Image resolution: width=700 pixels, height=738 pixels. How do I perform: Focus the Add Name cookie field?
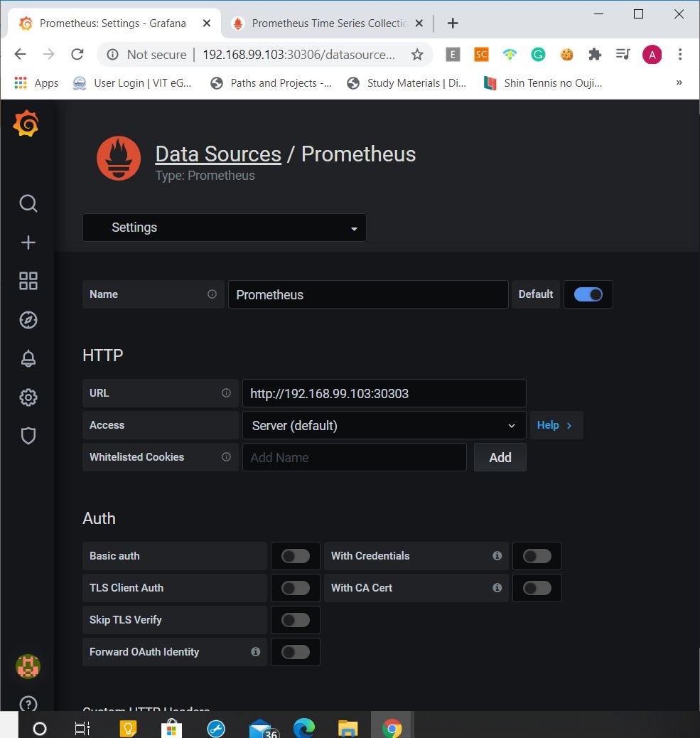pos(354,457)
